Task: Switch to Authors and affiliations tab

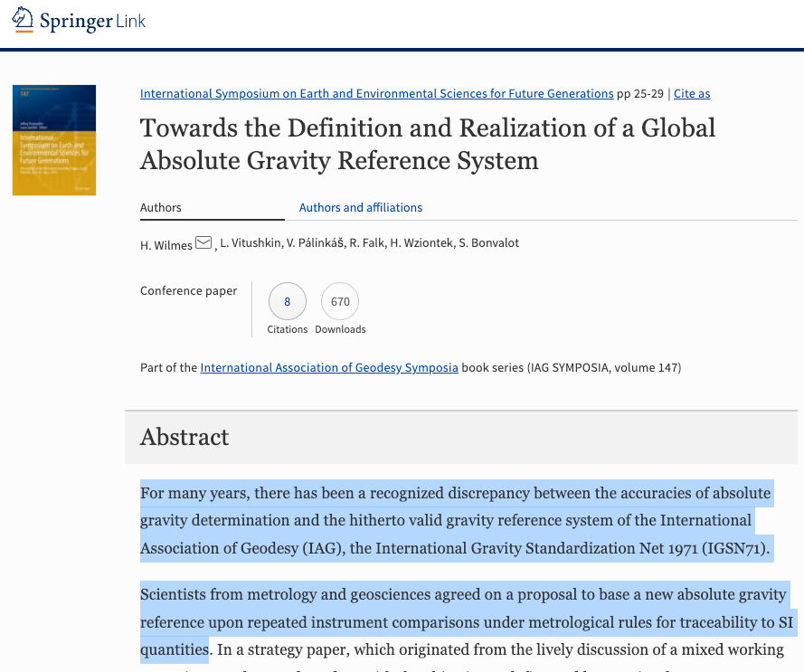Action: [x=361, y=207]
